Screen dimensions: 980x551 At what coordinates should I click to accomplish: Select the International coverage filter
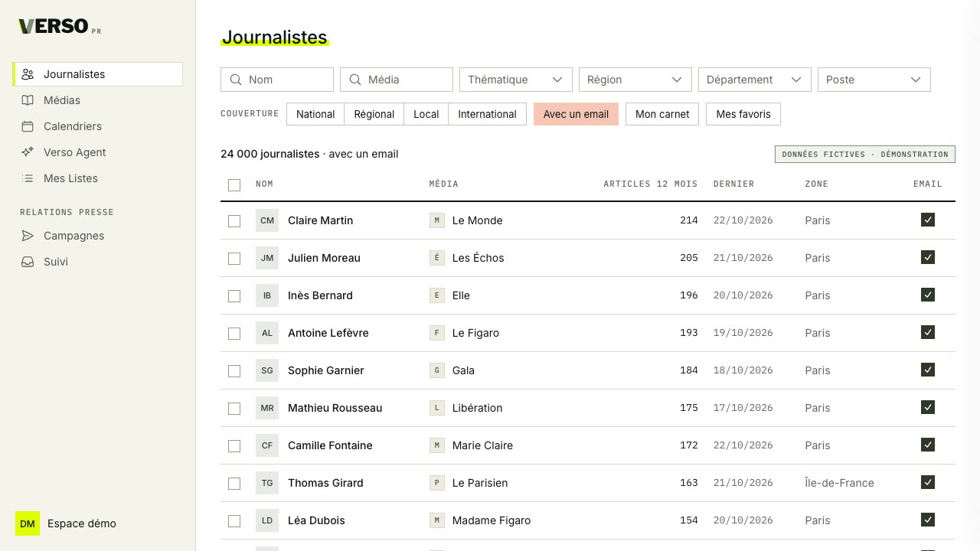(x=488, y=114)
